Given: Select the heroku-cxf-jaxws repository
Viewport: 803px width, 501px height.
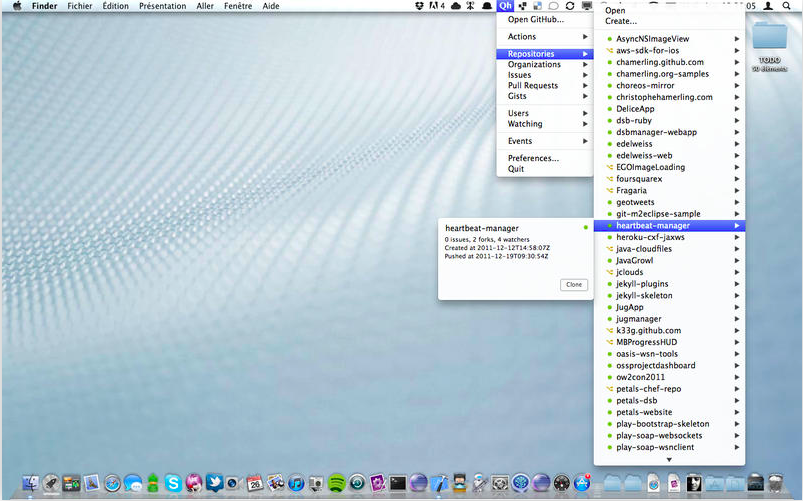Looking at the screenshot, I should pos(669,237).
